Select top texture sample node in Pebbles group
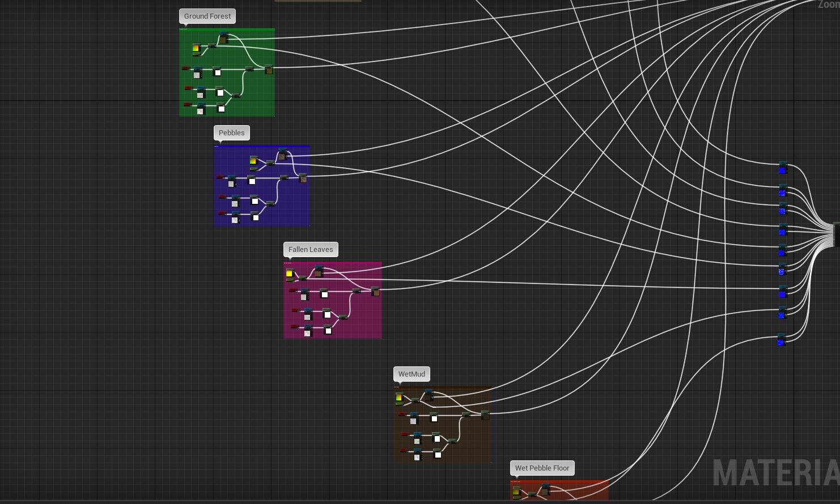The image size is (840, 504). 282,155
